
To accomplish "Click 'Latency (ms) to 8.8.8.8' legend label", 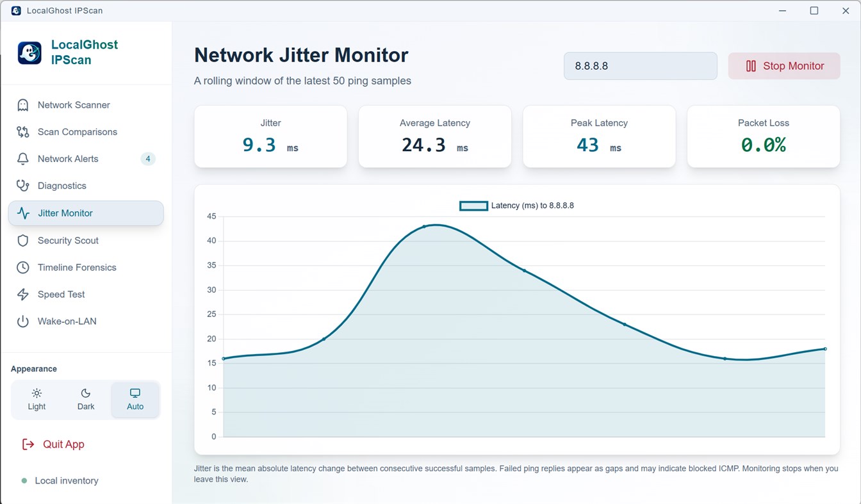I will (532, 206).
